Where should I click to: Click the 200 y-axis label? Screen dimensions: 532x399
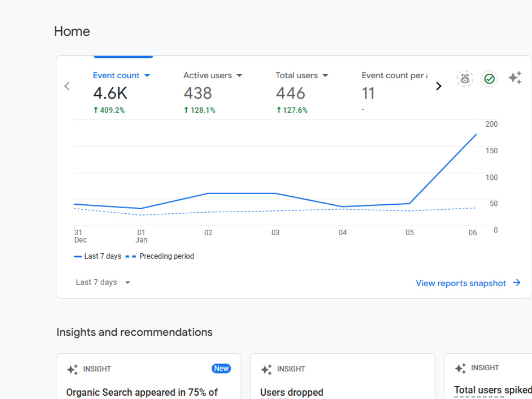pos(491,124)
